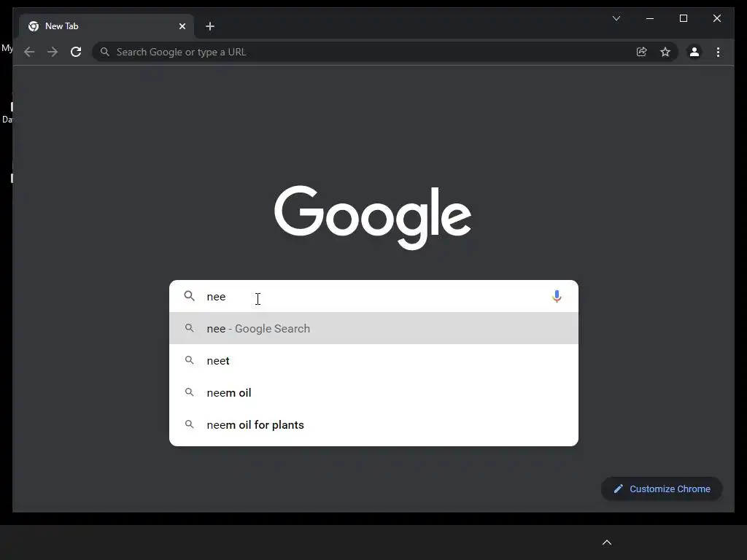Share this page icon in address bar
Screen dimensions: 747x560
[642, 52]
